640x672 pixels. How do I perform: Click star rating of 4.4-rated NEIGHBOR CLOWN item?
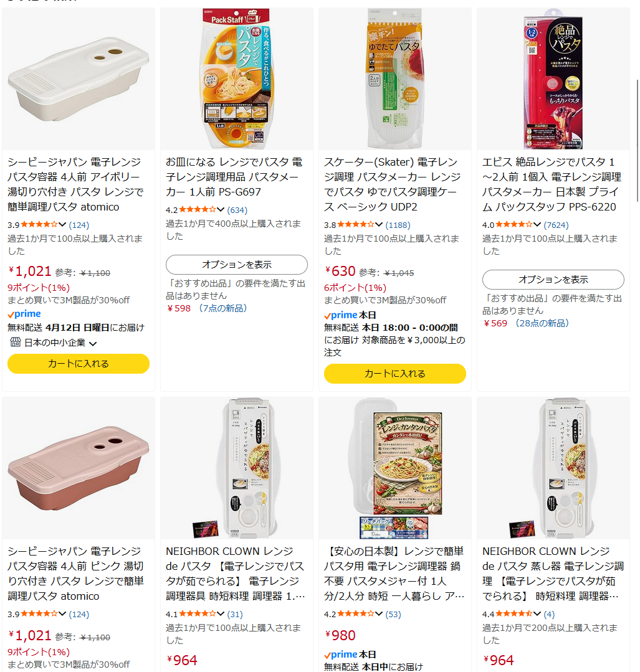[514, 613]
